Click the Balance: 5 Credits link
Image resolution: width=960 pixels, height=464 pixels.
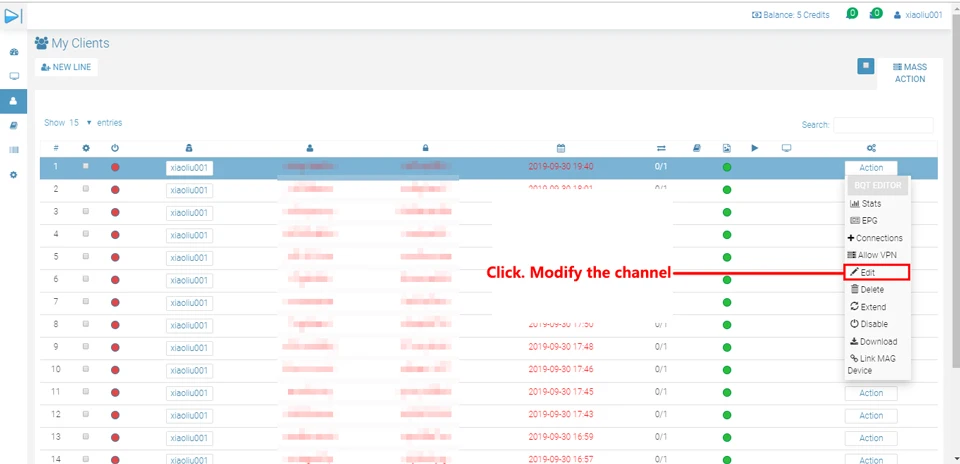coord(790,15)
